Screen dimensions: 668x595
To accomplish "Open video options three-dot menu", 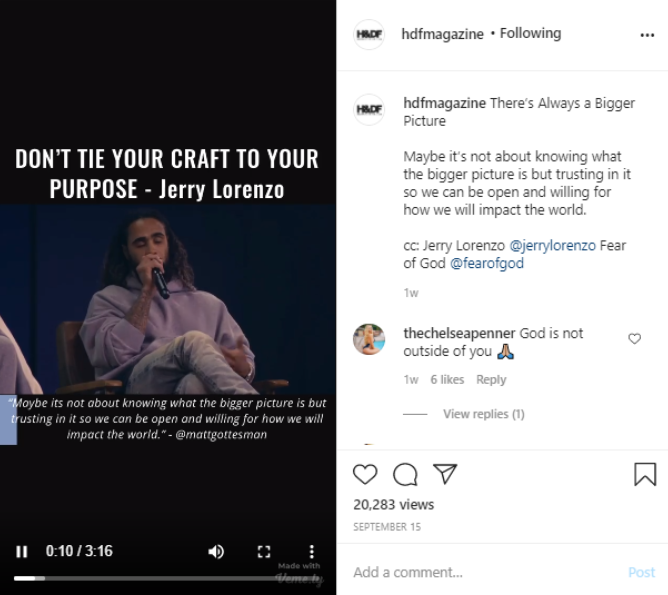I will tap(312, 551).
